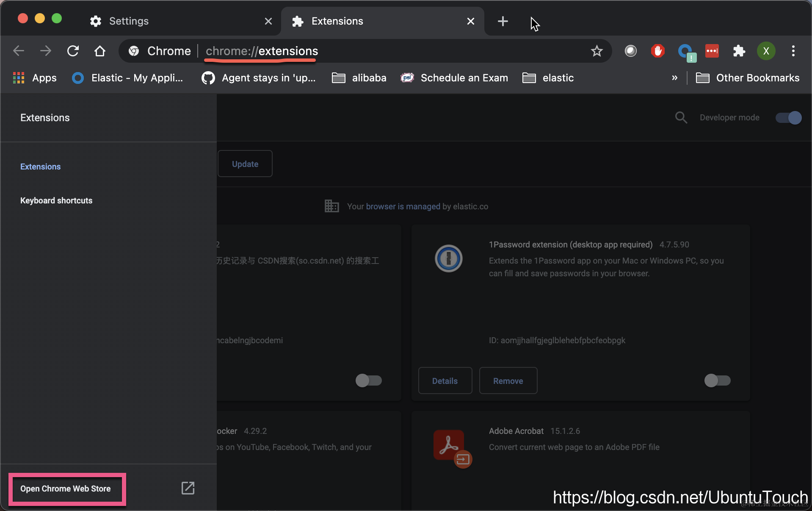Show hidden bookmarks with the chevron
Screen dimensions: 812x511
coord(674,78)
